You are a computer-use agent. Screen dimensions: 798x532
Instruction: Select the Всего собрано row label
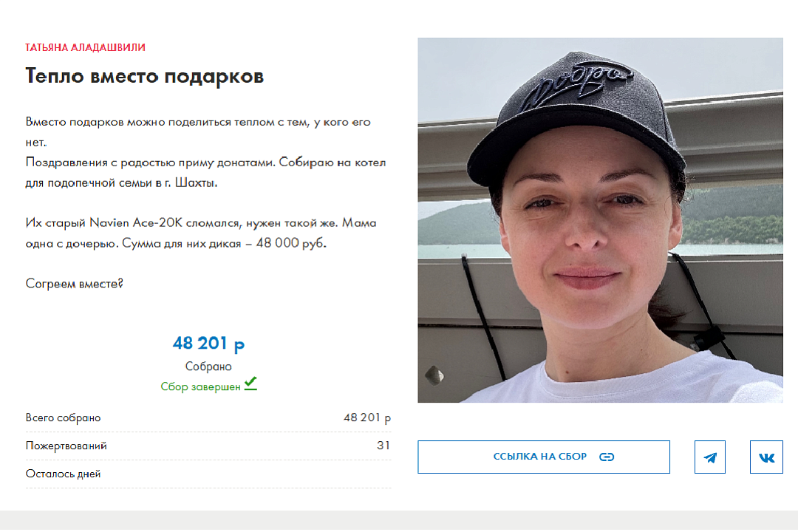[x=63, y=418]
